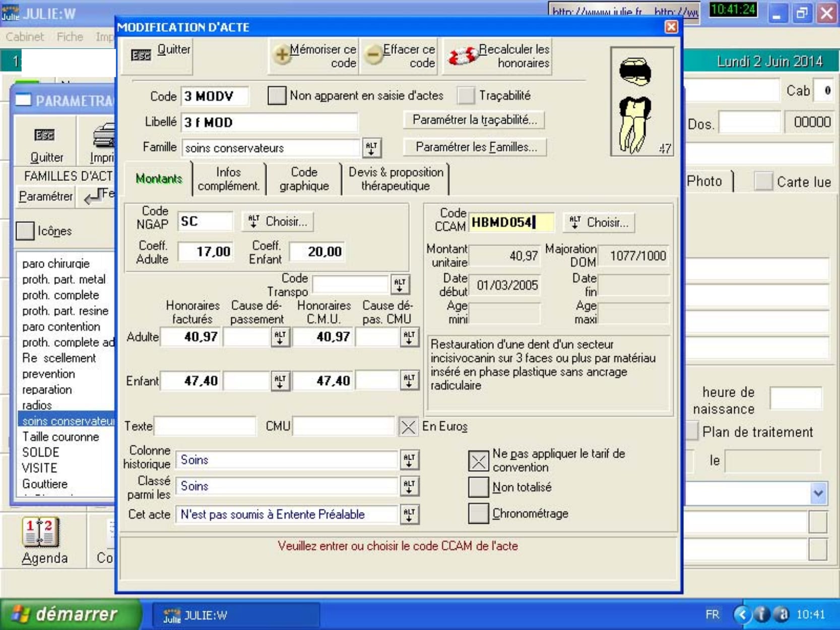
Task: Click into the Code CCAM input field
Action: pos(510,223)
